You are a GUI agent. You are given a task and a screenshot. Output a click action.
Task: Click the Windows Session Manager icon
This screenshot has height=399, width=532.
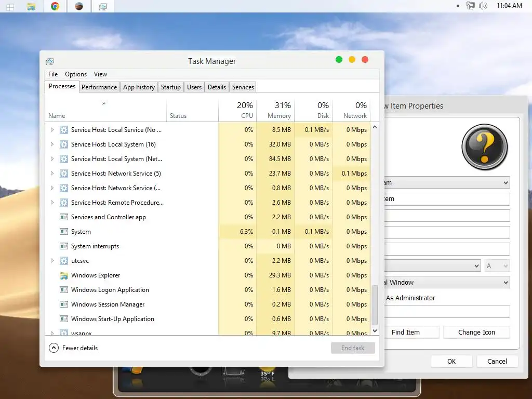pos(64,304)
